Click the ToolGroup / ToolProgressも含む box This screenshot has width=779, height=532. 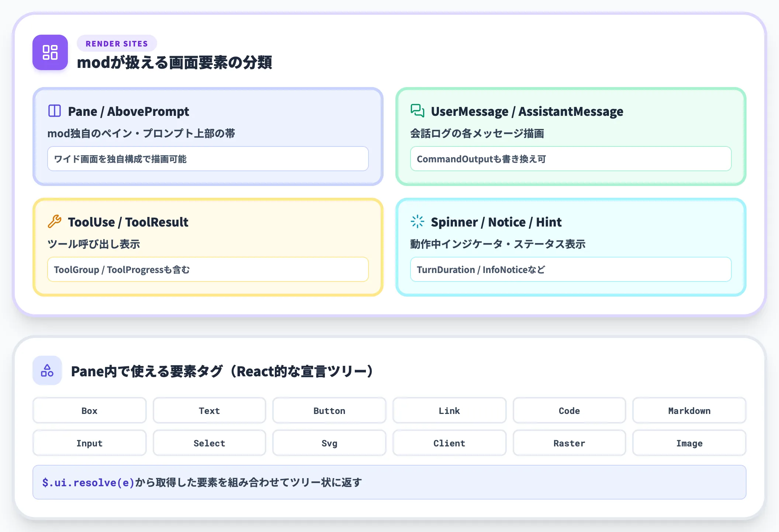click(x=208, y=269)
